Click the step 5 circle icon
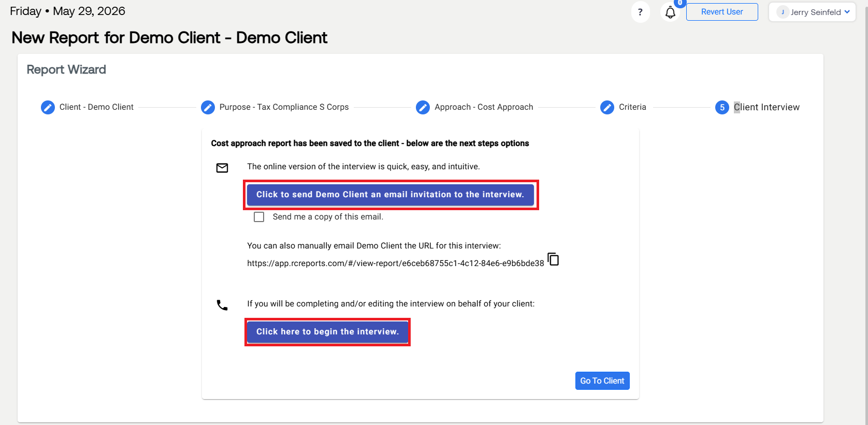Image resolution: width=868 pixels, height=425 pixels. (722, 107)
